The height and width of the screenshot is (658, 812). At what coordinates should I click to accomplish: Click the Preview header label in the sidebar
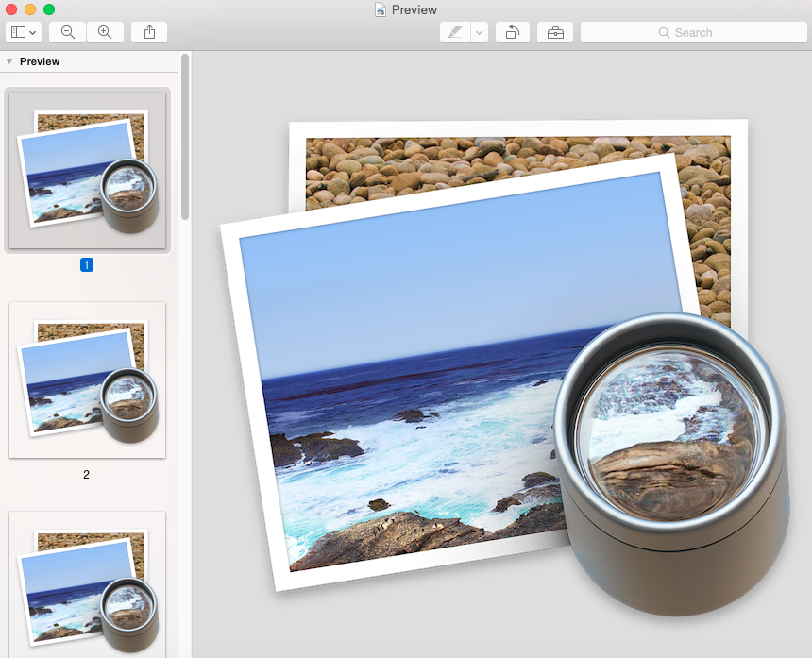(x=40, y=61)
